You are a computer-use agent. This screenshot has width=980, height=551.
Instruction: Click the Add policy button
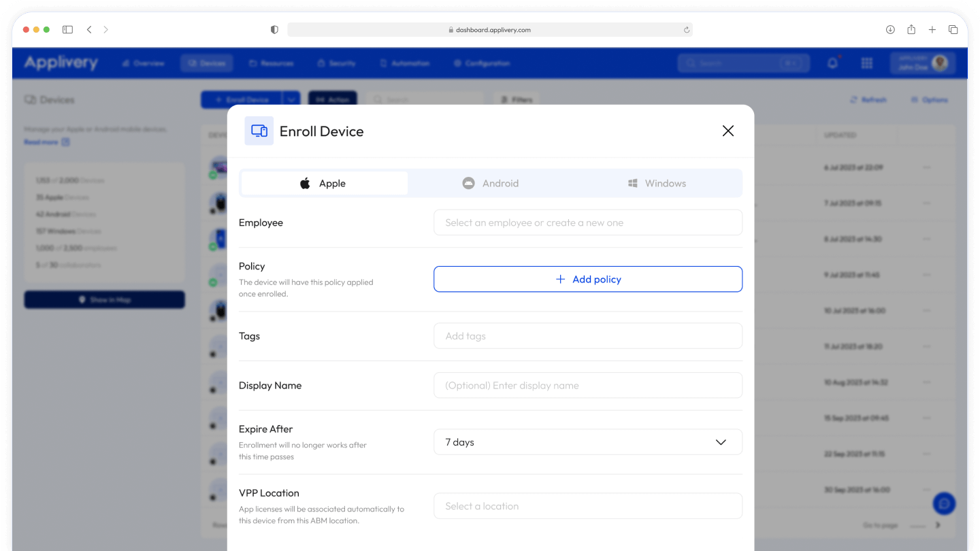point(588,279)
